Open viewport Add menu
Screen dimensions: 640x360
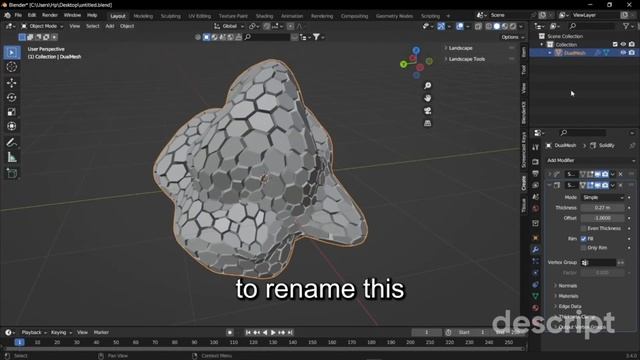point(110,26)
